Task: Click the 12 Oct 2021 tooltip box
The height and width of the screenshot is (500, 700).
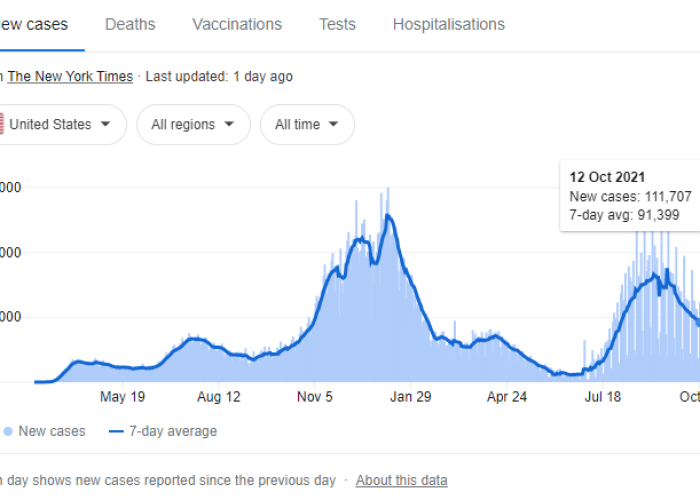Action: pyautogui.click(x=632, y=195)
